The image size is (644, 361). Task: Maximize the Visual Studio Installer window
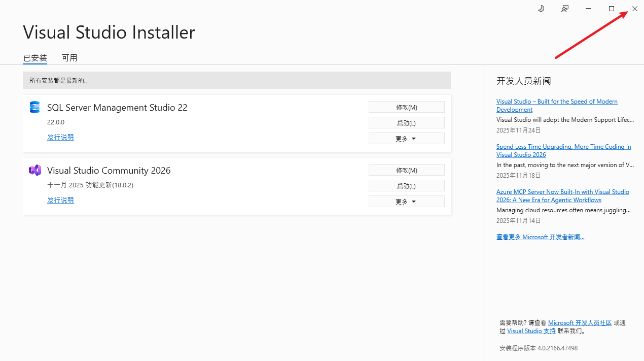pos(612,9)
